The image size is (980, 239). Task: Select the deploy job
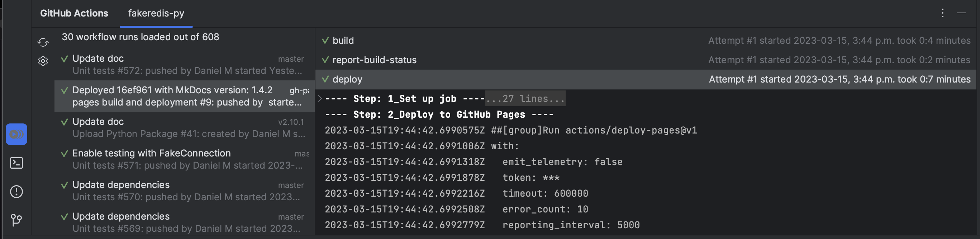(x=646, y=79)
